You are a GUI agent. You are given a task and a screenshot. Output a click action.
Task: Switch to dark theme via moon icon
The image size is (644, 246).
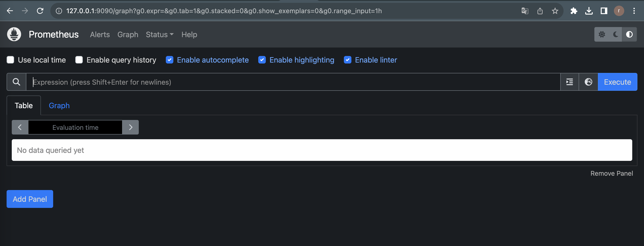(x=616, y=34)
